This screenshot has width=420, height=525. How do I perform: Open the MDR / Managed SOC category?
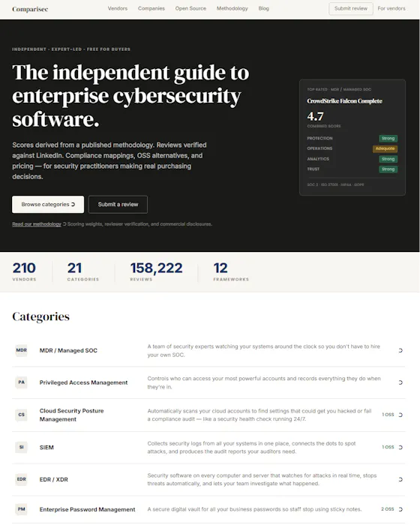tap(68, 350)
